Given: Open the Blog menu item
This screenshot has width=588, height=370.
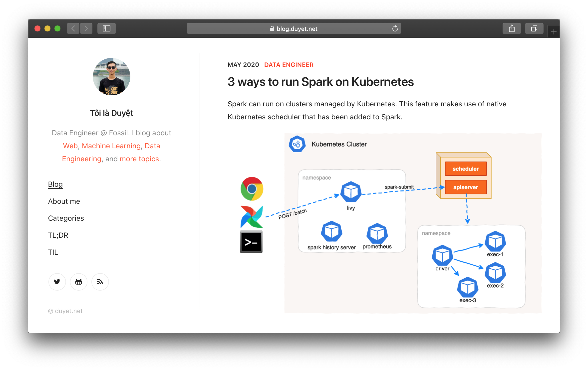Looking at the screenshot, I should pyautogui.click(x=55, y=184).
